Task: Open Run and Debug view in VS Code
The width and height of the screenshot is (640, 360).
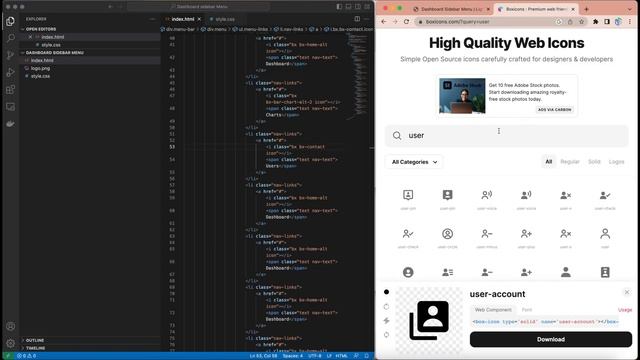Action: coord(11,72)
